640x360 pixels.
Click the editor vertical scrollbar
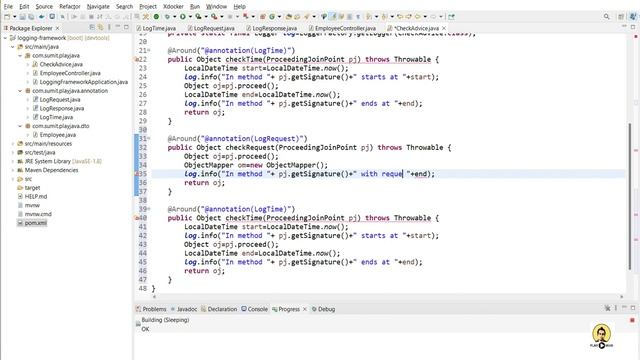631,196
